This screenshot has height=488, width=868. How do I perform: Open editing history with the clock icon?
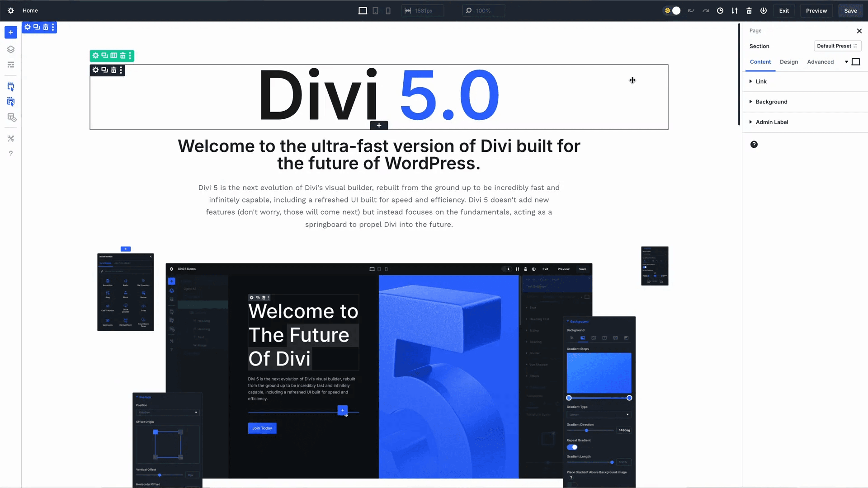720,10
